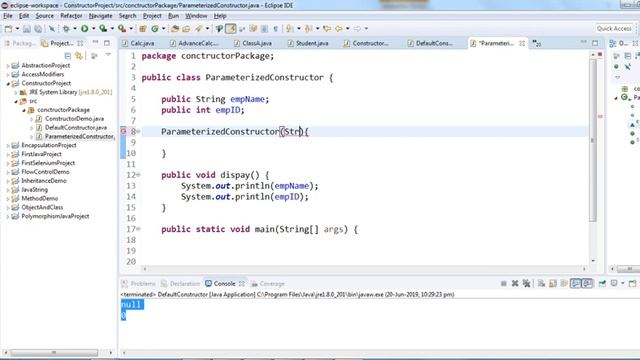Open the Source menu
The image size is (640, 360).
(x=44, y=16)
